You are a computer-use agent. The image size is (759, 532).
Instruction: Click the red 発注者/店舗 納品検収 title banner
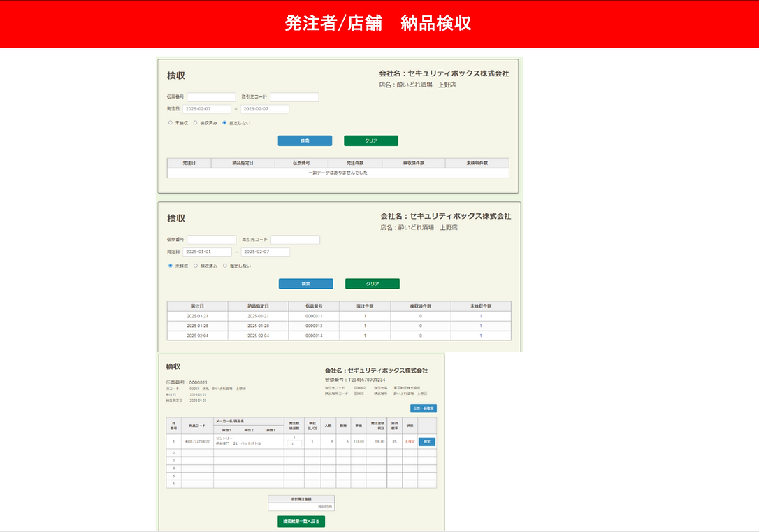point(379,24)
